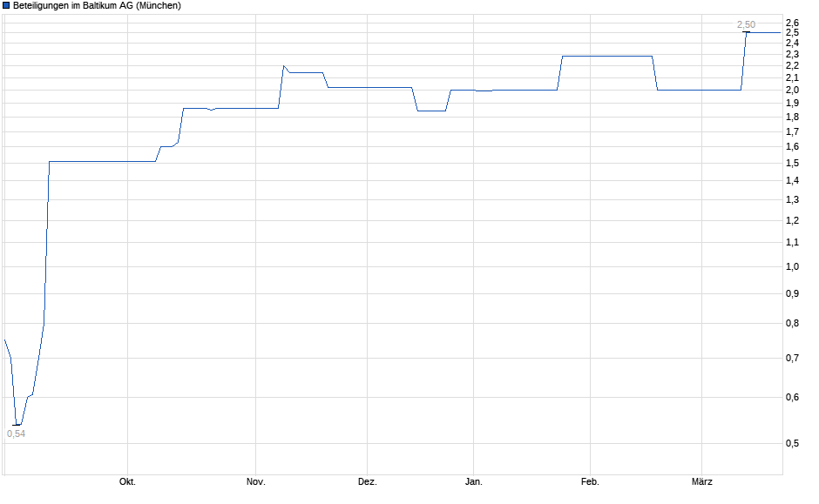Image resolution: width=819 pixels, height=504 pixels.
Task: Click the 0,54 low price marker label
Action: click(x=17, y=433)
